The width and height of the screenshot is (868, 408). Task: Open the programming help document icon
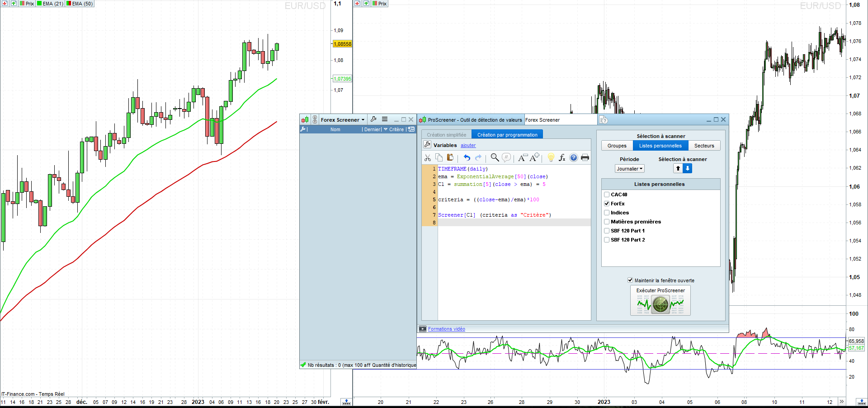(604, 120)
